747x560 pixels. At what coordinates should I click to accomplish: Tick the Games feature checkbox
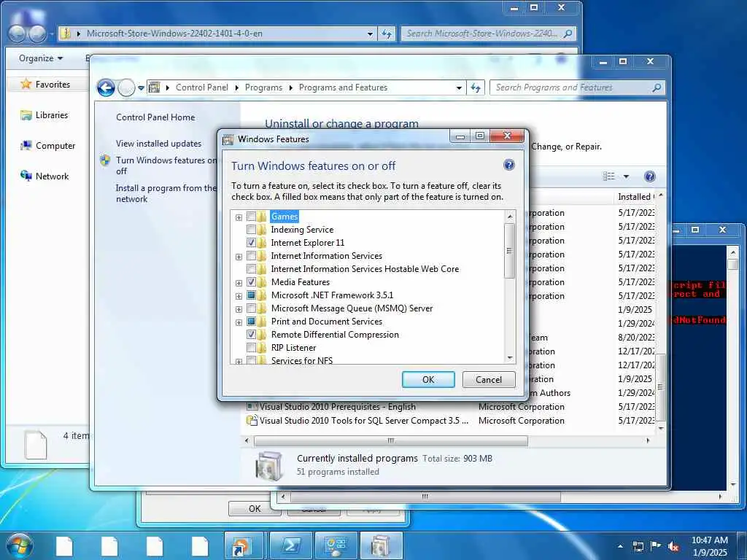[x=251, y=217]
